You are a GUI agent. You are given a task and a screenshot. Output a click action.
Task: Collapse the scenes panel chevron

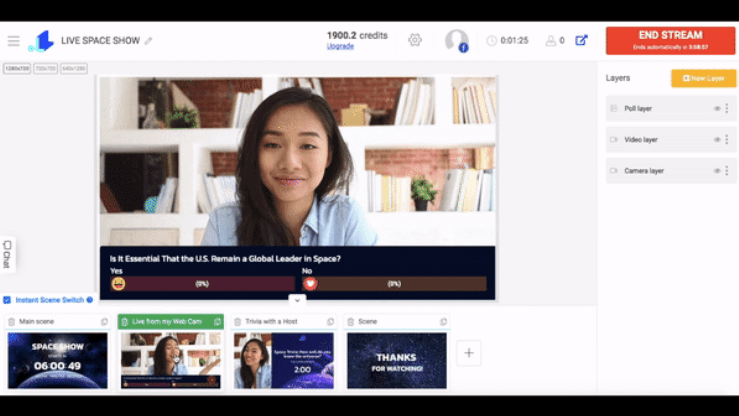(x=297, y=300)
